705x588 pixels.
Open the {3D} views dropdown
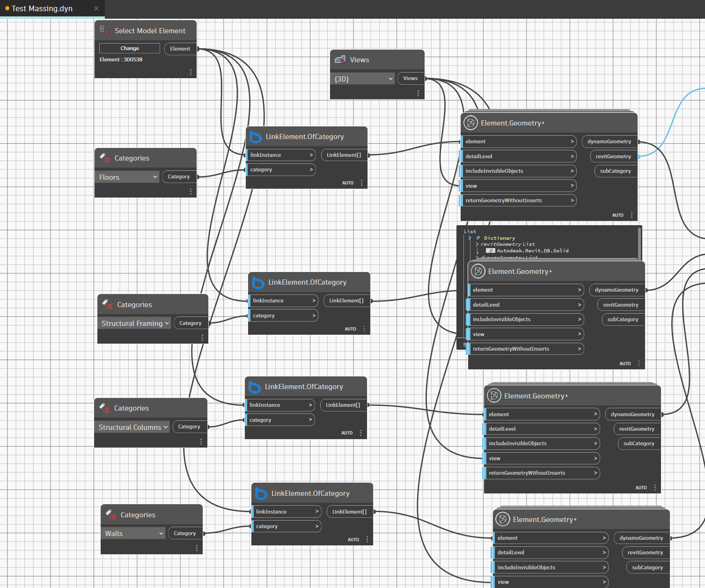363,79
